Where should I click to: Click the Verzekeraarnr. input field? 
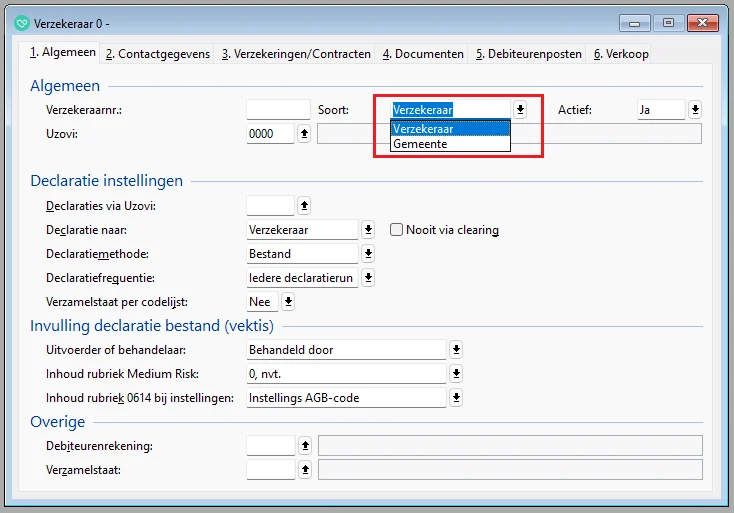[278, 110]
